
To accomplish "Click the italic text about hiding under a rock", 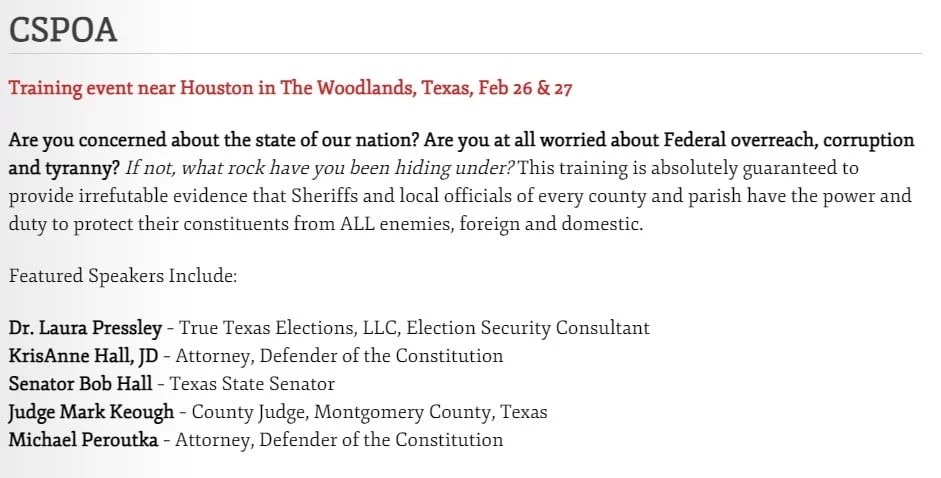I will (x=319, y=168).
